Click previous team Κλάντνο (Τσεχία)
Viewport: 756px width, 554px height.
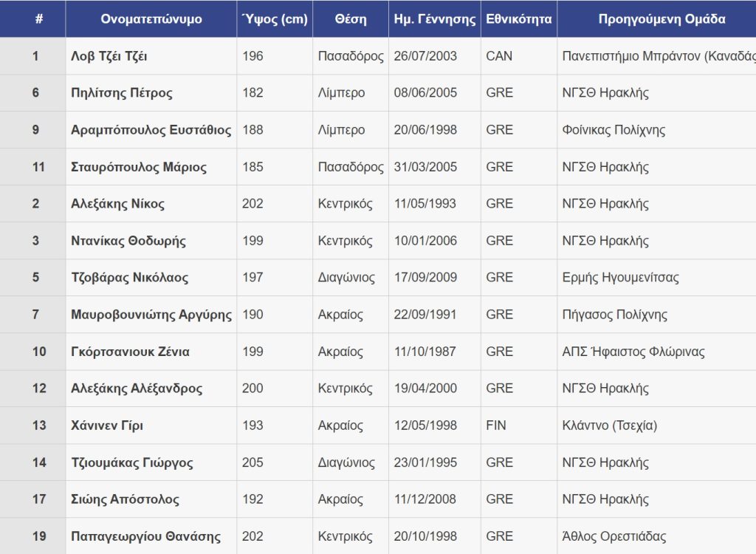coord(609,425)
